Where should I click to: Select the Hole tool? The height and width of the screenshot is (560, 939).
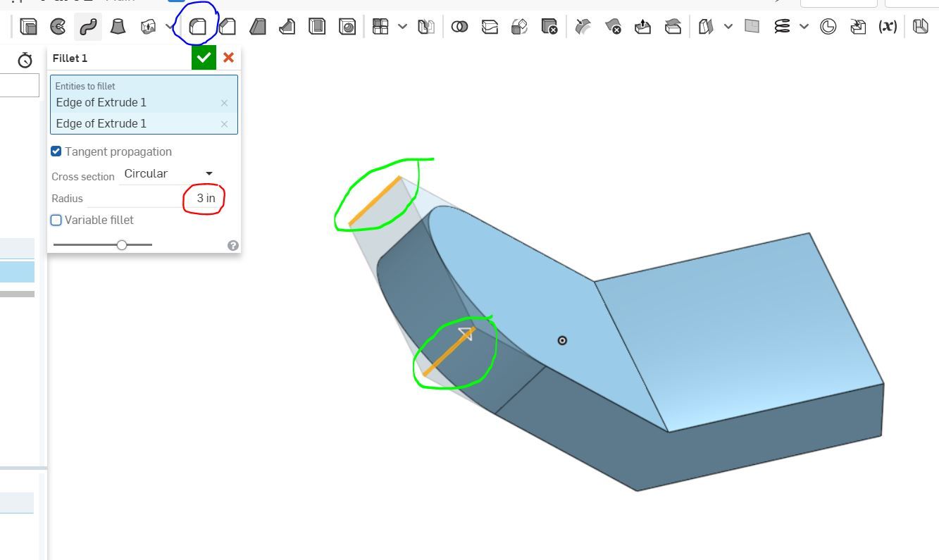pyautogui.click(x=347, y=26)
